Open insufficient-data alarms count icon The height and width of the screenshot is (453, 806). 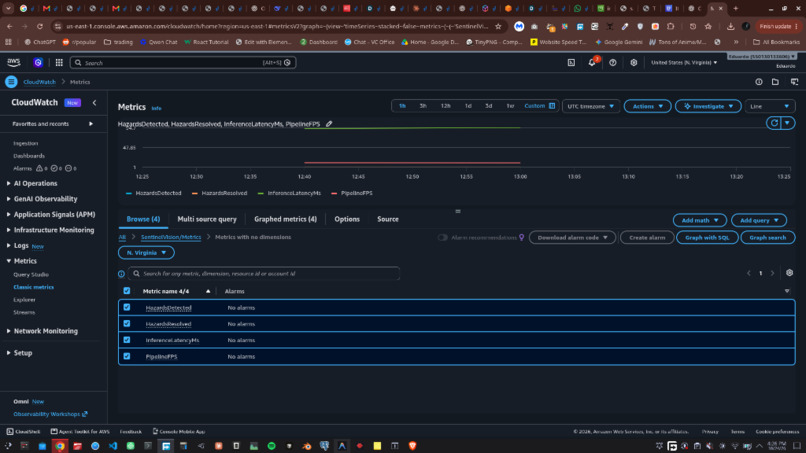[x=68, y=168]
